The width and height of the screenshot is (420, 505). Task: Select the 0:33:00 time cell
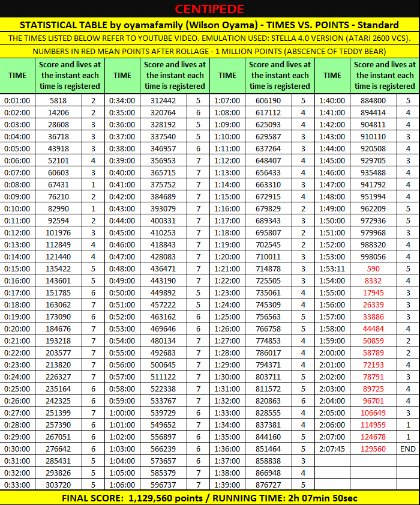[17, 485]
